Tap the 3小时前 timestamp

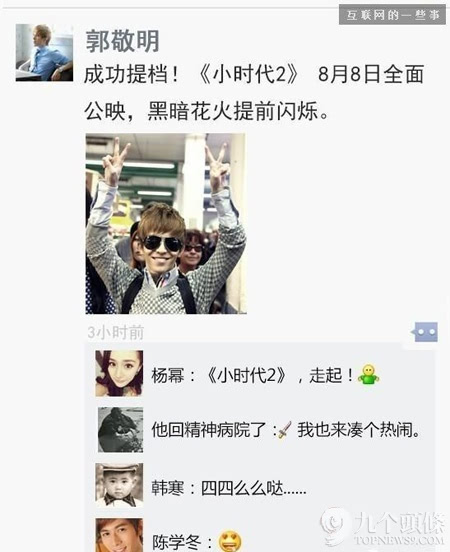point(115,332)
